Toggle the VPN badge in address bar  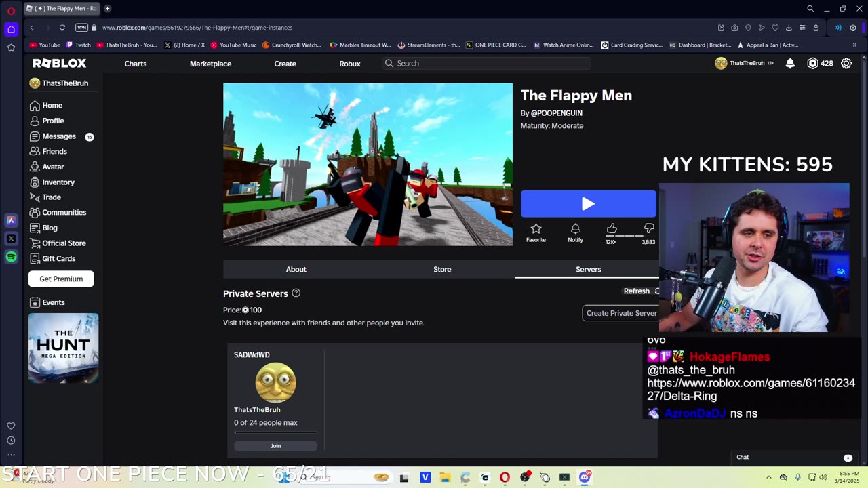coord(82,28)
